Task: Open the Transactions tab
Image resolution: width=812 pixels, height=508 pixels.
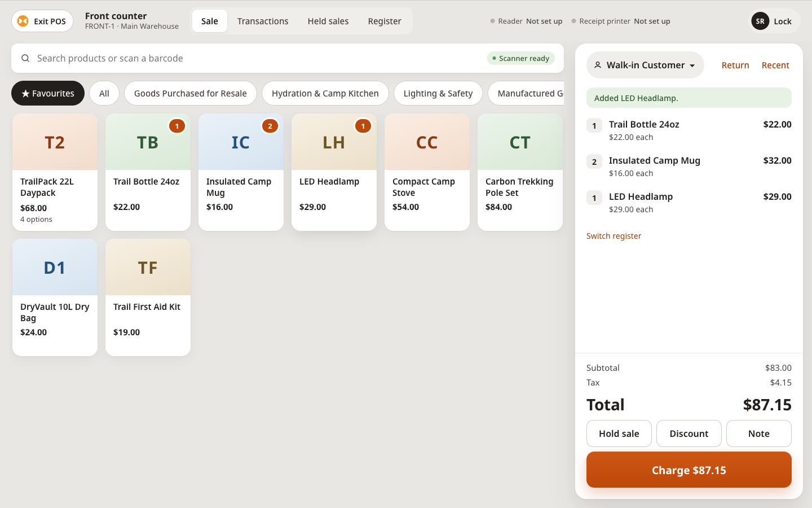Action: [263, 21]
